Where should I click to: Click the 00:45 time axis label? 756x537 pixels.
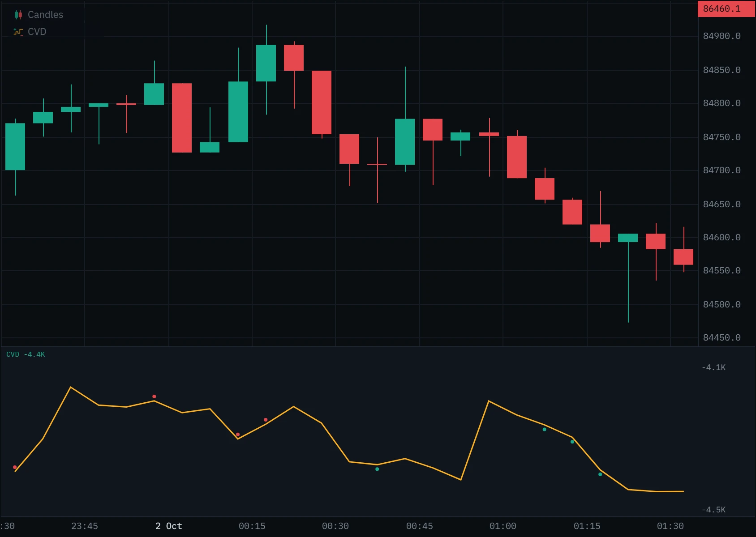pyautogui.click(x=420, y=526)
